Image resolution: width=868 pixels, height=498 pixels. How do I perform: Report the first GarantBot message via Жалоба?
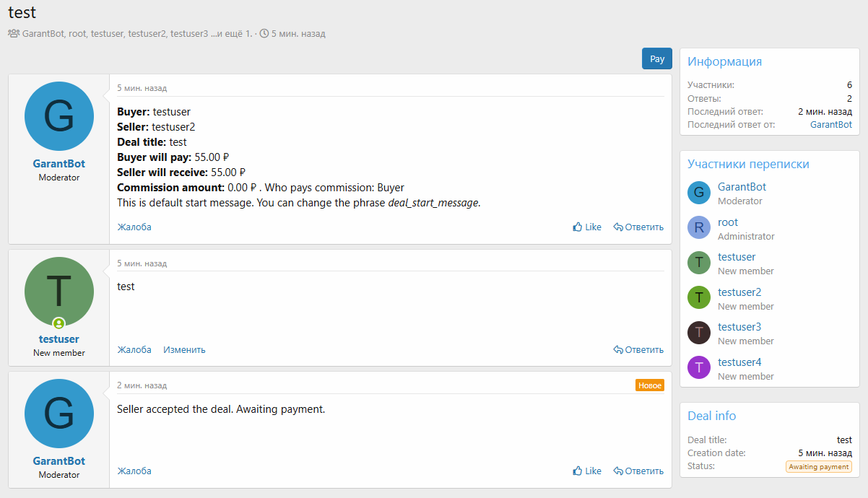(134, 227)
